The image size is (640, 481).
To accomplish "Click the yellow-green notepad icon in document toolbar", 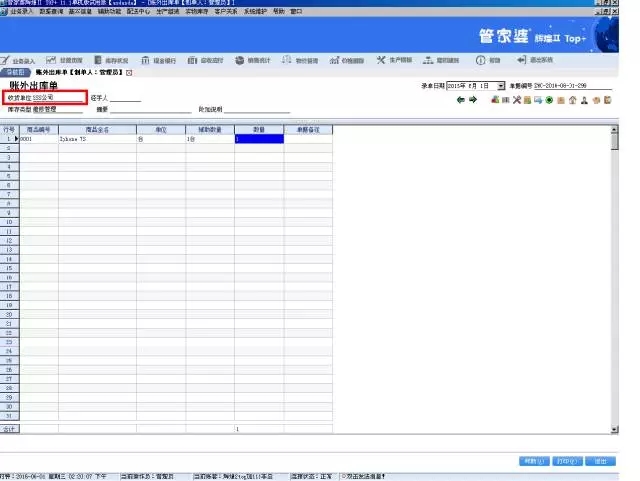I will [x=527, y=100].
